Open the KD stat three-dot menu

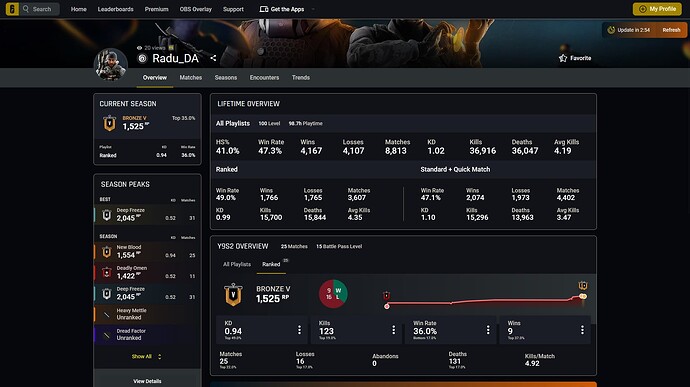pyautogui.click(x=299, y=330)
